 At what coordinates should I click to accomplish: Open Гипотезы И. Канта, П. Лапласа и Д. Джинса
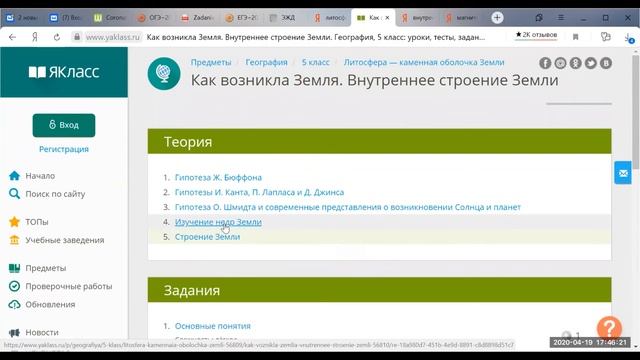click(x=260, y=192)
